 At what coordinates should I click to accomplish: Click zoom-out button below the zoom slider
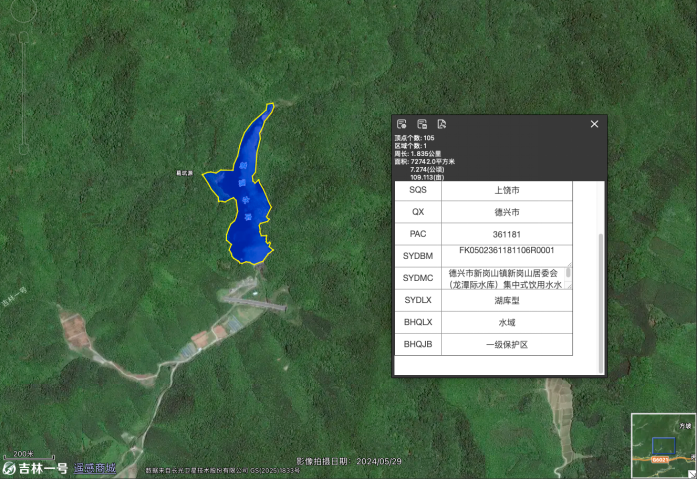(24, 149)
